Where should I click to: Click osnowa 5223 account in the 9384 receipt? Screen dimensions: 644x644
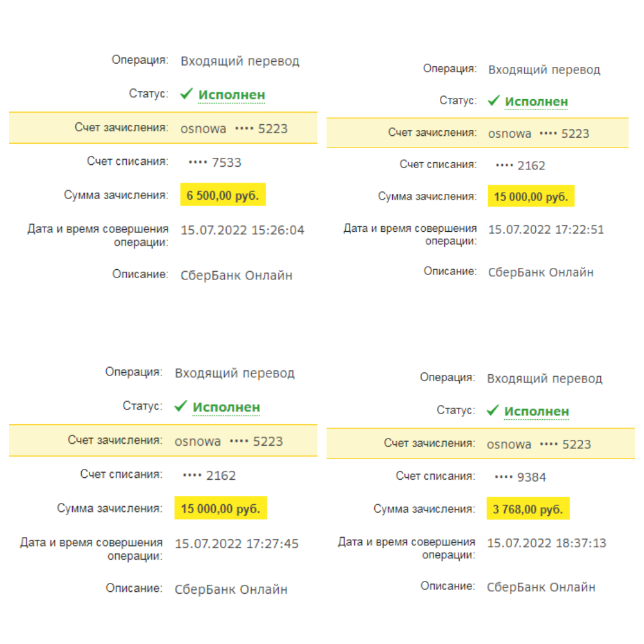pyautogui.click(x=538, y=444)
